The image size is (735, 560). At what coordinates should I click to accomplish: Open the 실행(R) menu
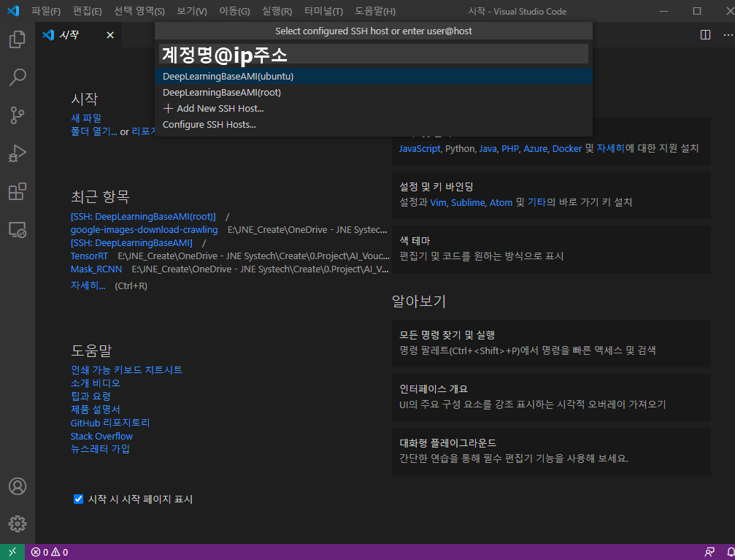(x=277, y=11)
